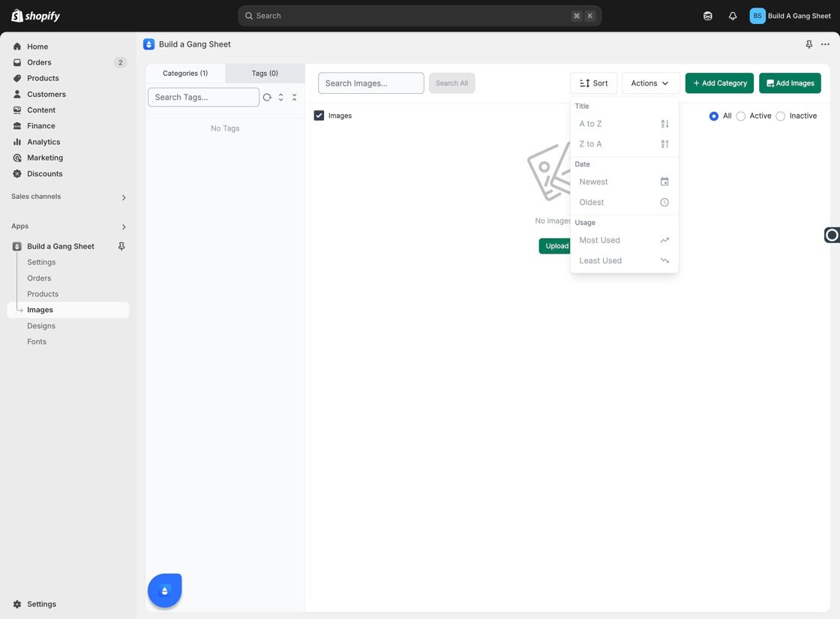Click the dark circle widget at right edge
Viewport: 840px width, 619px height.
point(832,235)
